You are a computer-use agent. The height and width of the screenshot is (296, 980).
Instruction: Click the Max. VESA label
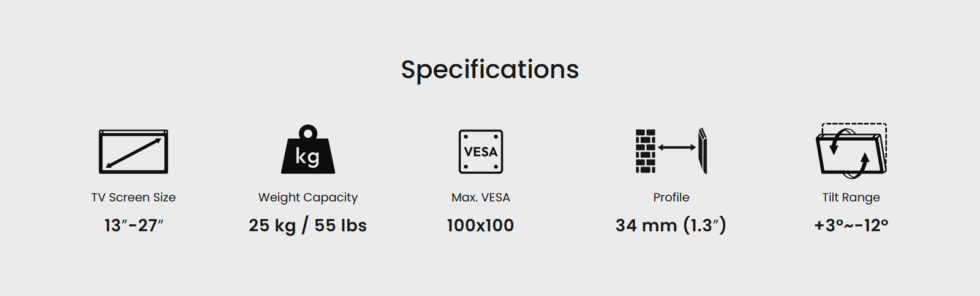click(481, 198)
